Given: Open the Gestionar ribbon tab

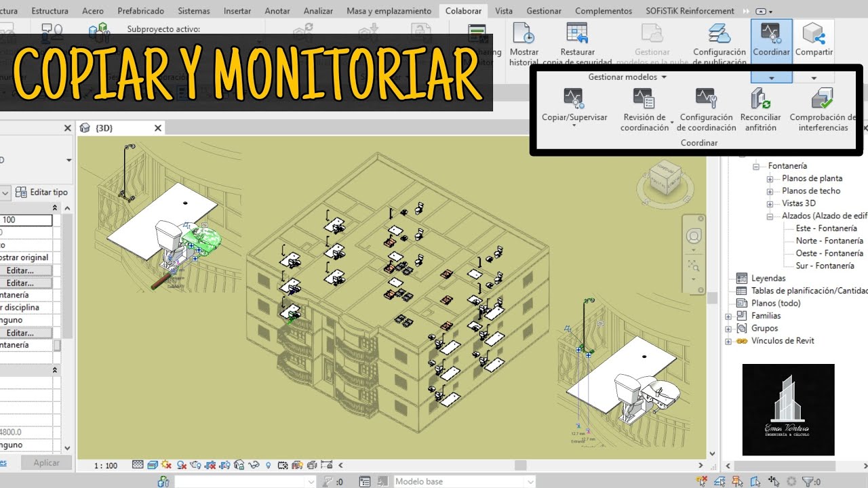Looking at the screenshot, I should tap(544, 11).
